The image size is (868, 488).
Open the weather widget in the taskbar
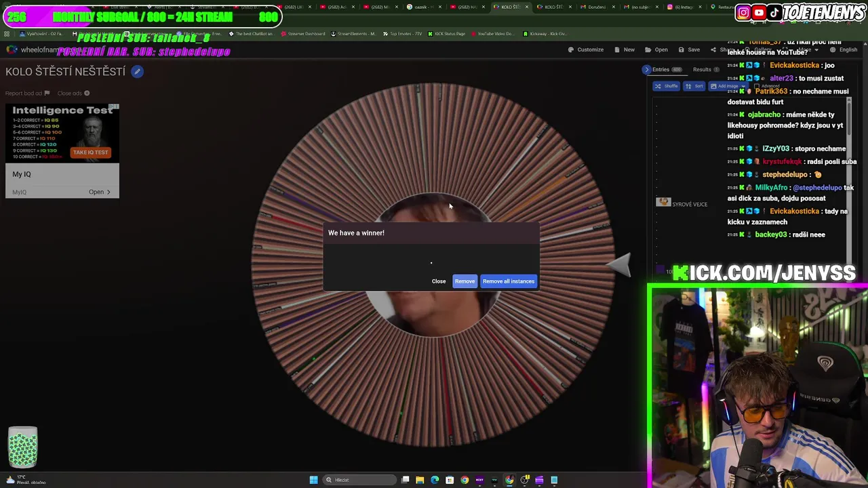(26, 480)
